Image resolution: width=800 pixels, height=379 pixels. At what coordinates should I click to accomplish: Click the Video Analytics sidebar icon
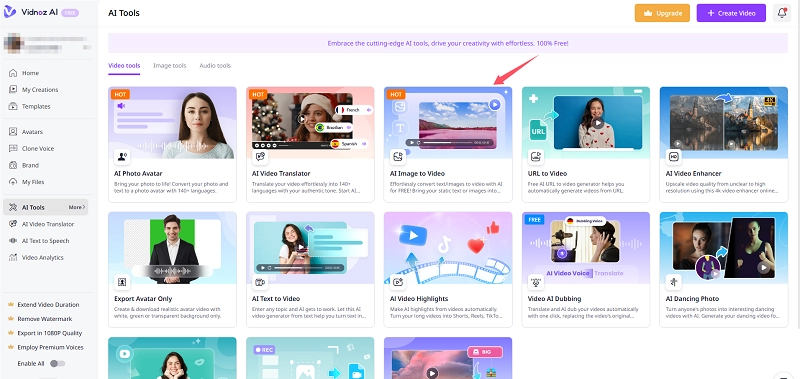pos(13,258)
